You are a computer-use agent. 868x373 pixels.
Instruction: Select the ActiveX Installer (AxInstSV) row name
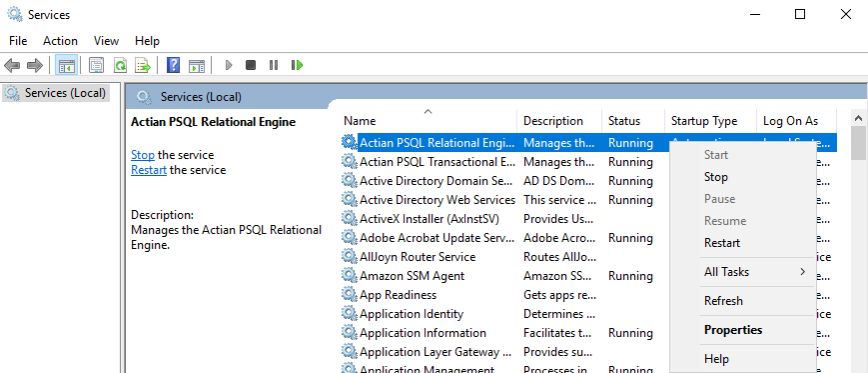pos(430,218)
